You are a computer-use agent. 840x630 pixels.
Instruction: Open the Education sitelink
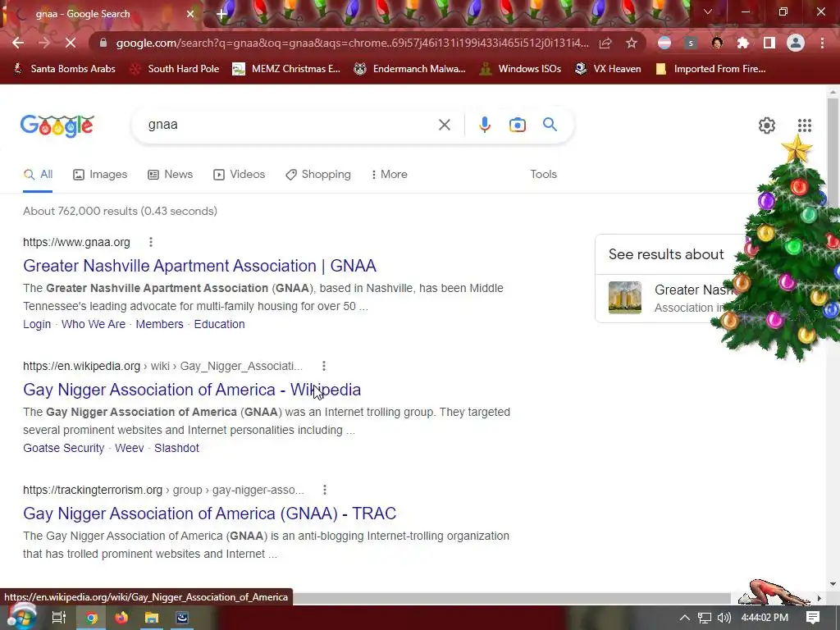point(219,324)
